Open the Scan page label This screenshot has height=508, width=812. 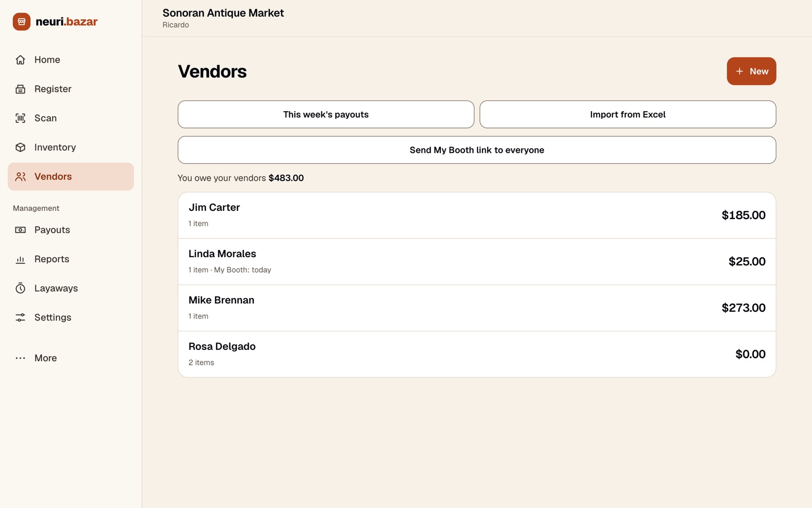pos(46,118)
